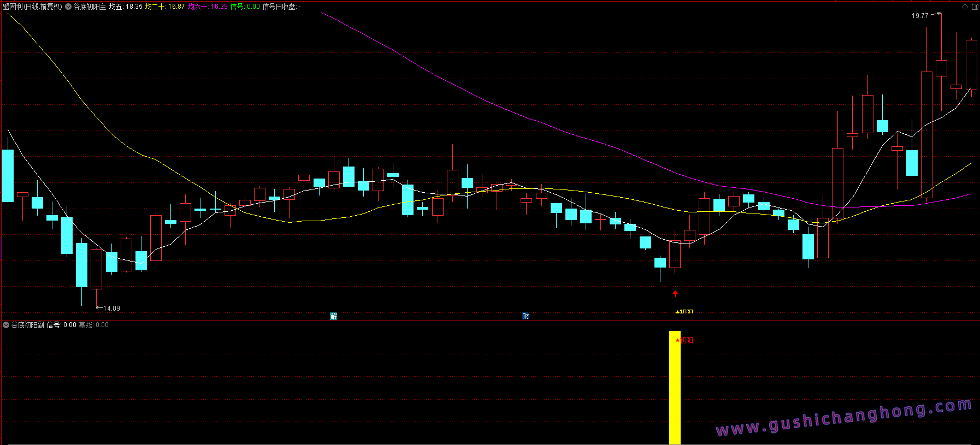Click the 解 event marker on the timeline
Viewport: 980px width, 445px height.
pos(333,316)
